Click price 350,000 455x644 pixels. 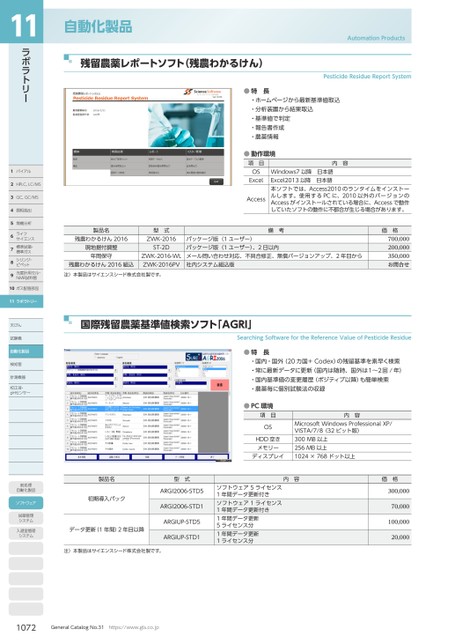pyautogui.click(x=398, y=256)
